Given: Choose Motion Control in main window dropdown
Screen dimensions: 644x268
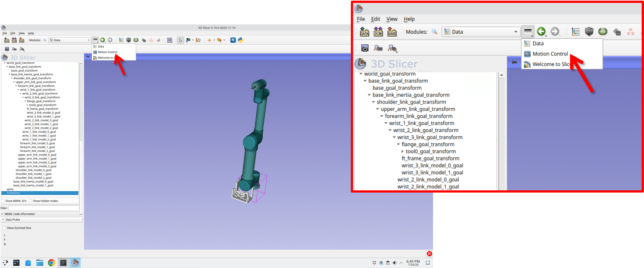Looking at the screenshot, I should [x=114, y=52].
